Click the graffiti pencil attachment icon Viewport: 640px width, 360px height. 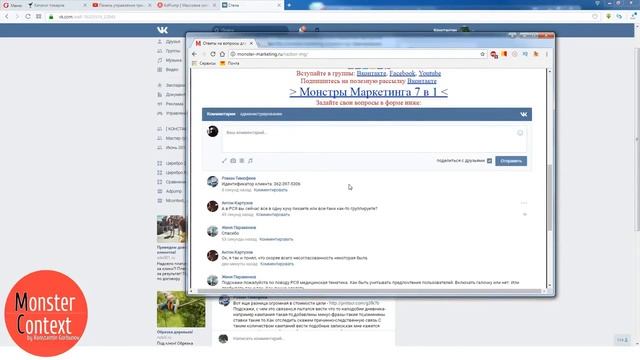coord(224,161)
